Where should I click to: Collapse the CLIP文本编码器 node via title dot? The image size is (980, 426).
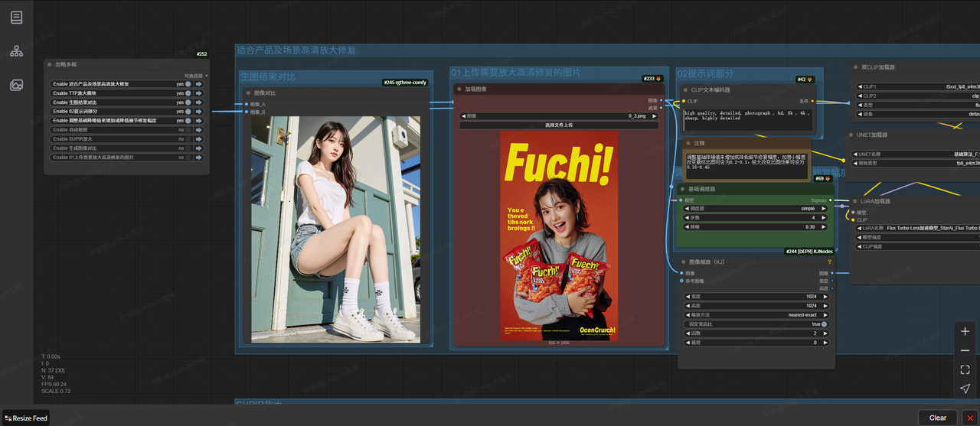pos(685,89)
